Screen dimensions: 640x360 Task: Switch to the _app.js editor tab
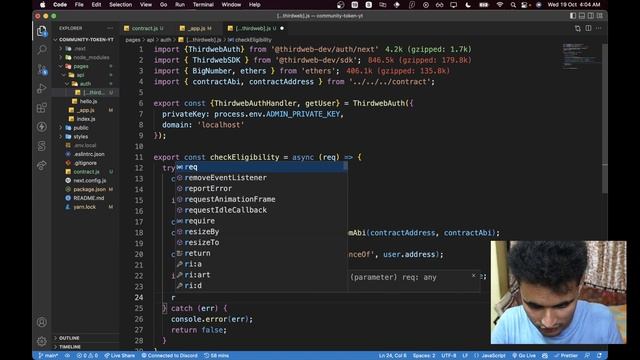pyautogui.click(x=196, y=28)
